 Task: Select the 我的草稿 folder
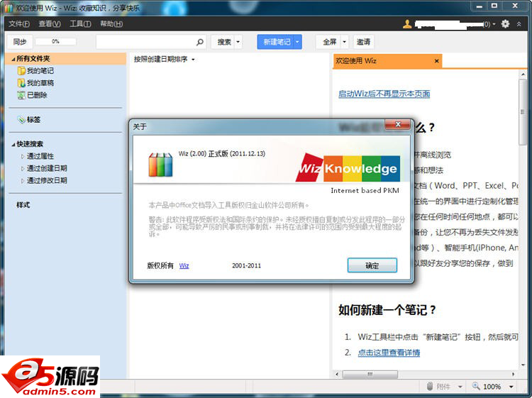click(40, 83)
